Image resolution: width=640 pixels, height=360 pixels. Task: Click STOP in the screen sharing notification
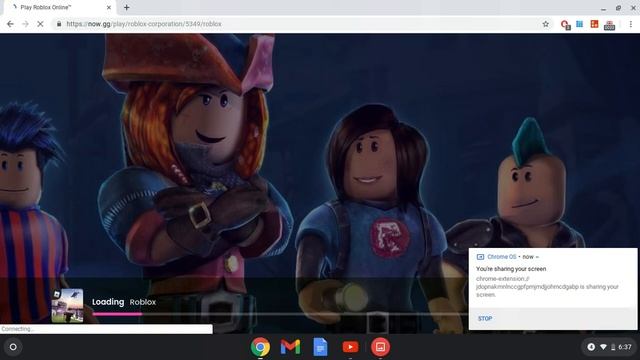coord(485,318)
